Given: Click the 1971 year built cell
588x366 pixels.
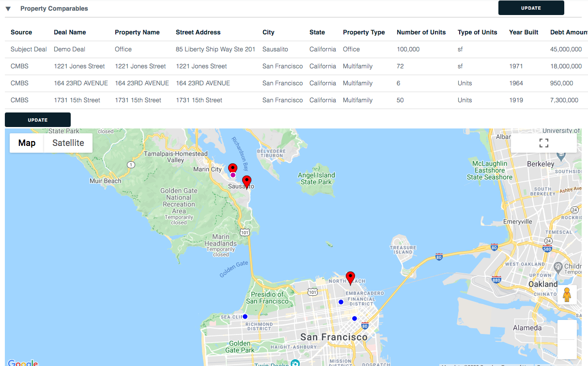Looking at the screenshot, I should pyautogui.click(x=516, y=66).
